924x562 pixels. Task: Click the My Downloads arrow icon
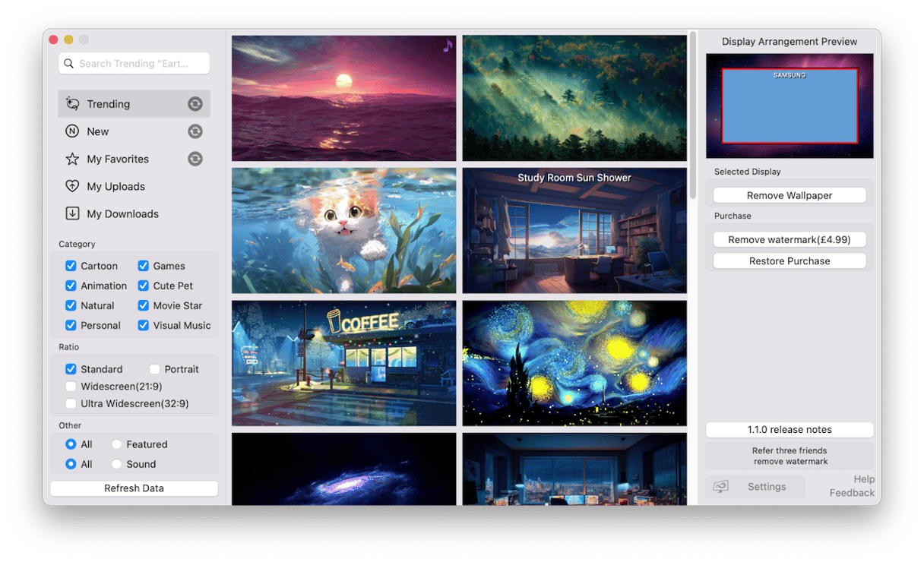pyautogui.click(x=72, y=213)
